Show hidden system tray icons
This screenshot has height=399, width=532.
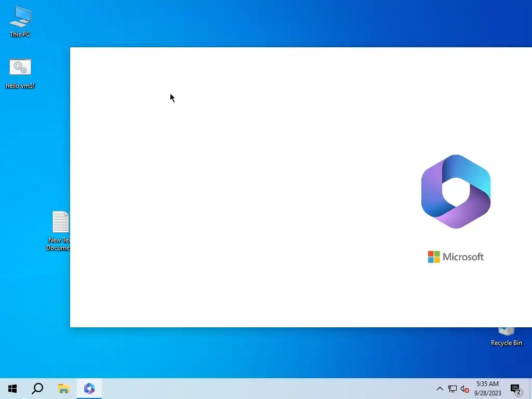point(440,389)
